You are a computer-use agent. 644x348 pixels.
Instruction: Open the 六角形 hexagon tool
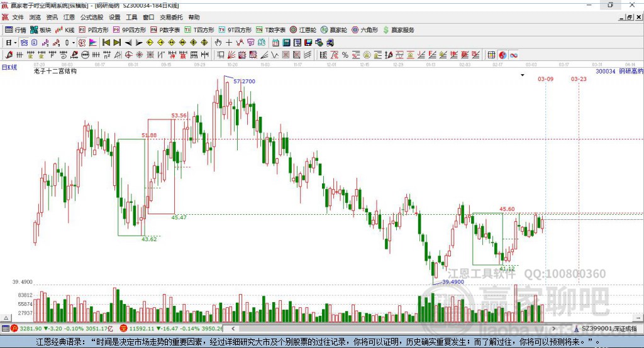(365, 30)
